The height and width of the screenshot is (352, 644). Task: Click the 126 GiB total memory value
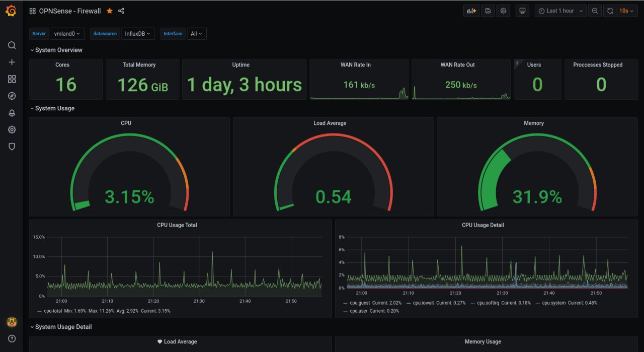[x=143, y=85]
